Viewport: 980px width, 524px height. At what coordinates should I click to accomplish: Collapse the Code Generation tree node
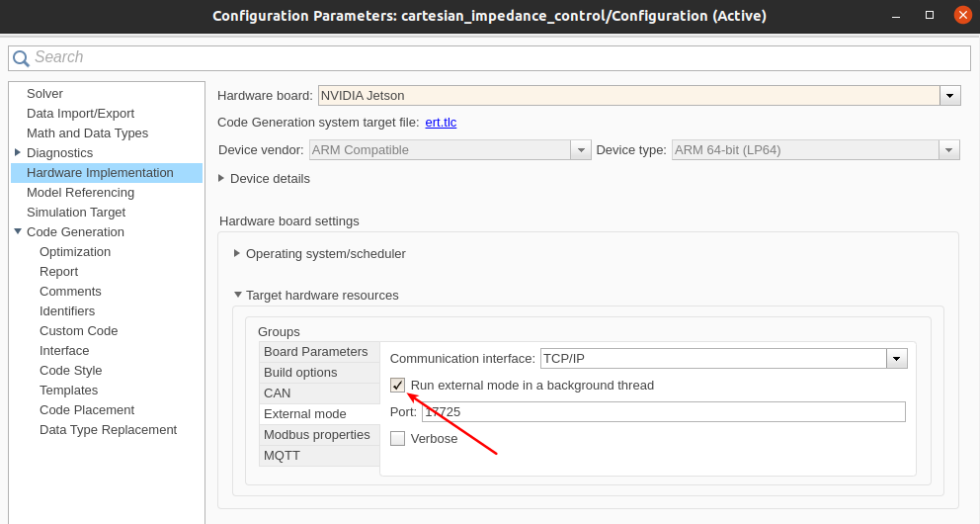(x=18, y=231)
